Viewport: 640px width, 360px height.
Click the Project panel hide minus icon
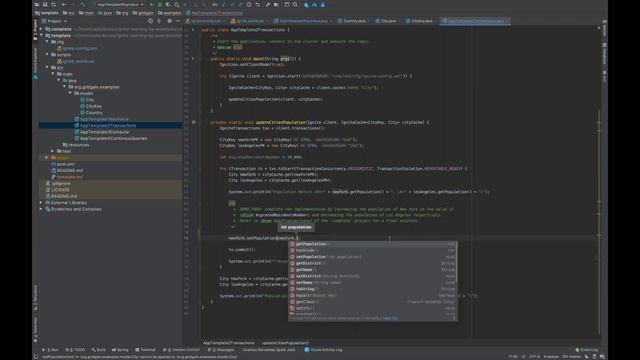pos(178,21)
